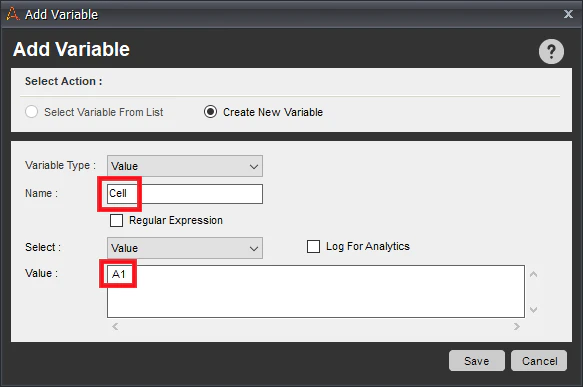Close the Add Variable dialog
The width and height of the screenshot is (583, 387).
coord(568,14)
